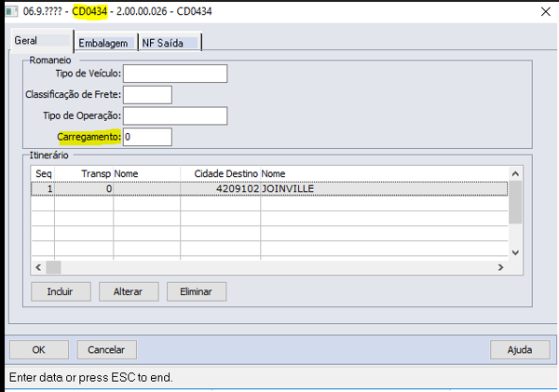Image resolution: width=559 pixels, height=392 pixels.
Task: Click the Cidade Destino column header
Action: tap(220, 174)
